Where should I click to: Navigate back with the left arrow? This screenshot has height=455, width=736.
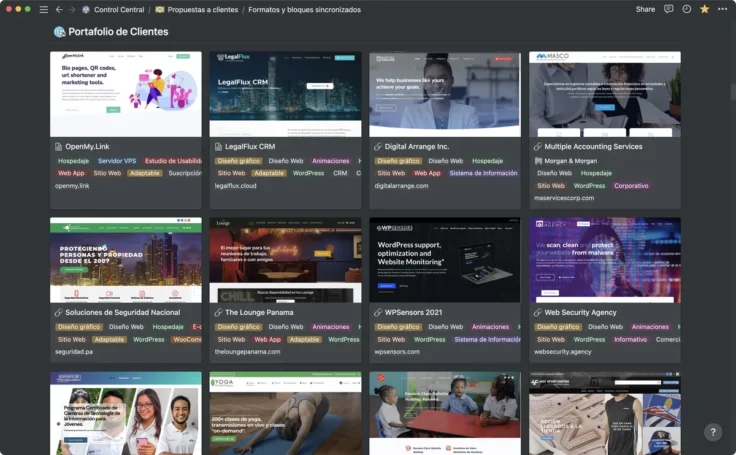point(59,9)
